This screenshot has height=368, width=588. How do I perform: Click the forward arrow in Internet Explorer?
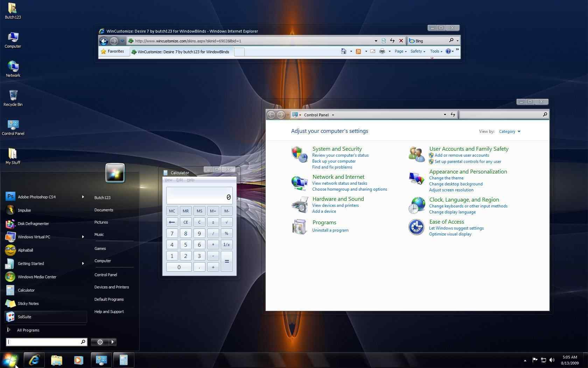tap(114, 41)
